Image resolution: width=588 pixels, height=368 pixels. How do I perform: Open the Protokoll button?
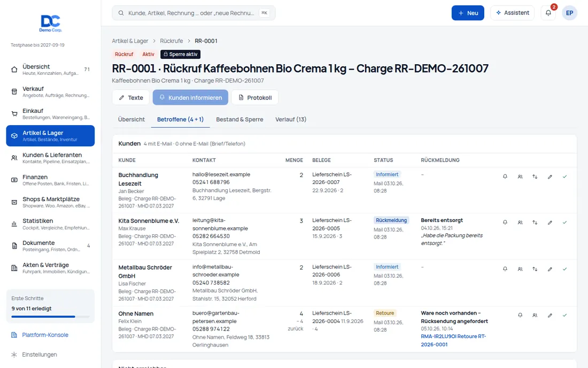(x=254, y=97)
